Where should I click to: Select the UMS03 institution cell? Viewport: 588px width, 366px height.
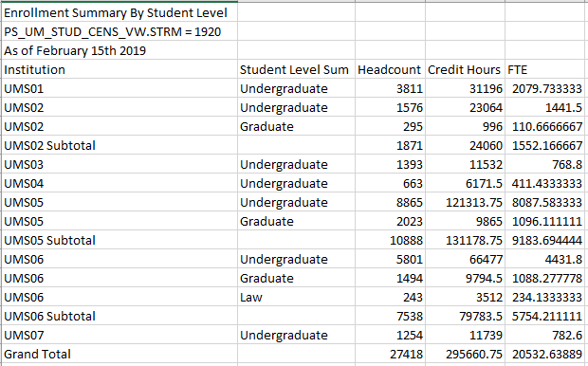point(119,164)
